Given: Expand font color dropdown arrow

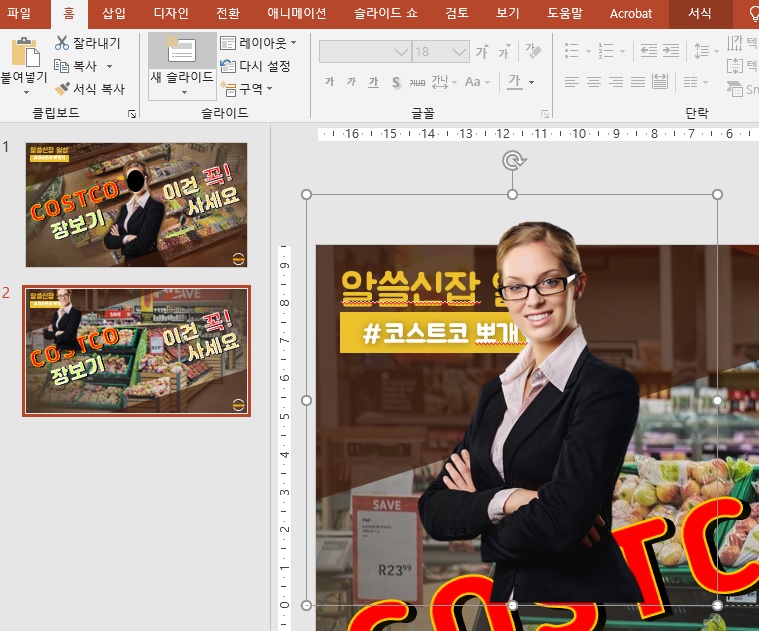Looking at the screenshot, I should point(531,82).
